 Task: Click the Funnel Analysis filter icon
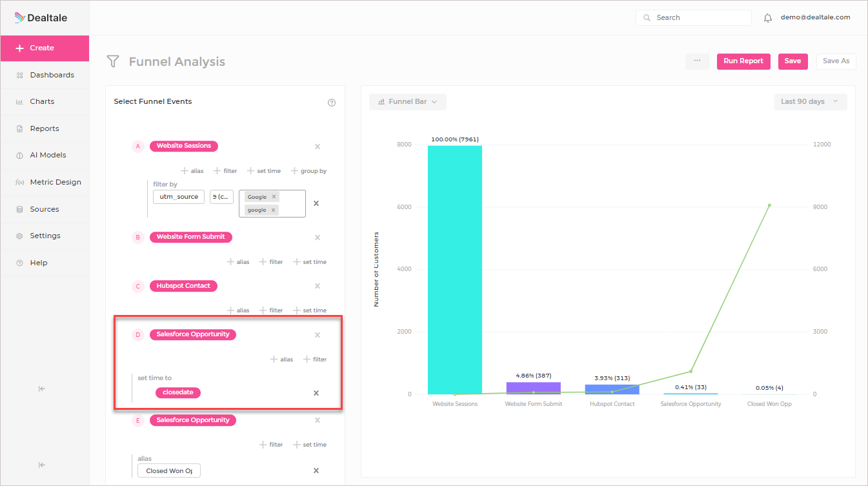(113, 61)
